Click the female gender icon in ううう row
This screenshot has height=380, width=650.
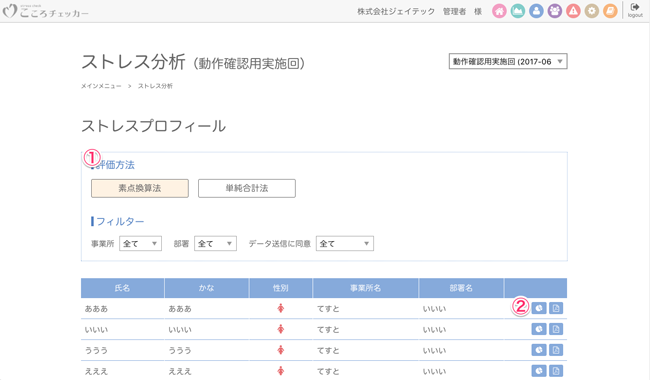point(281,350)
